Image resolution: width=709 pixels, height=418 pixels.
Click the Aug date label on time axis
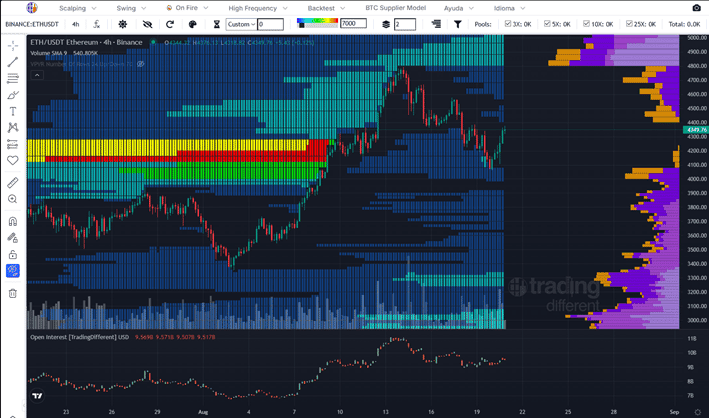[203, 412]
